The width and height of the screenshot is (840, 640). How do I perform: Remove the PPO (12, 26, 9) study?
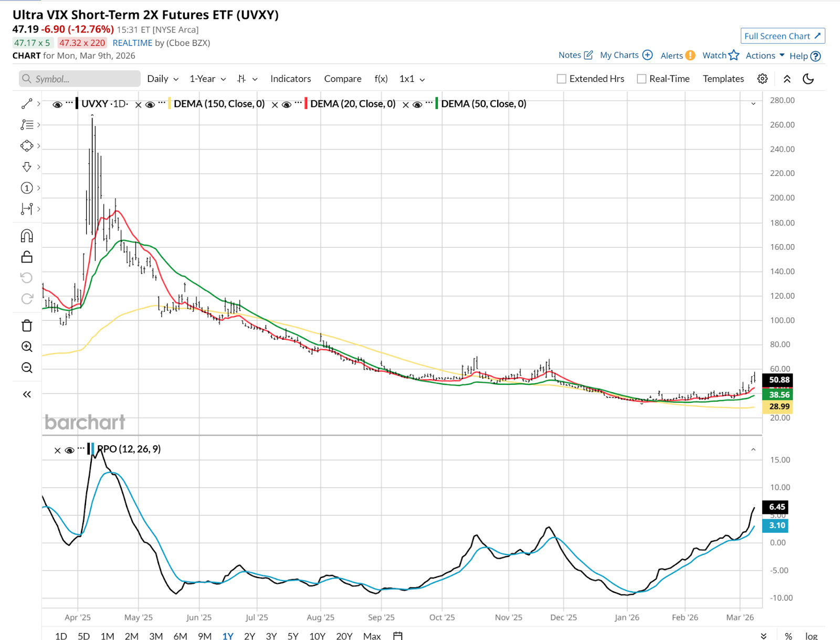coord(58,450)
